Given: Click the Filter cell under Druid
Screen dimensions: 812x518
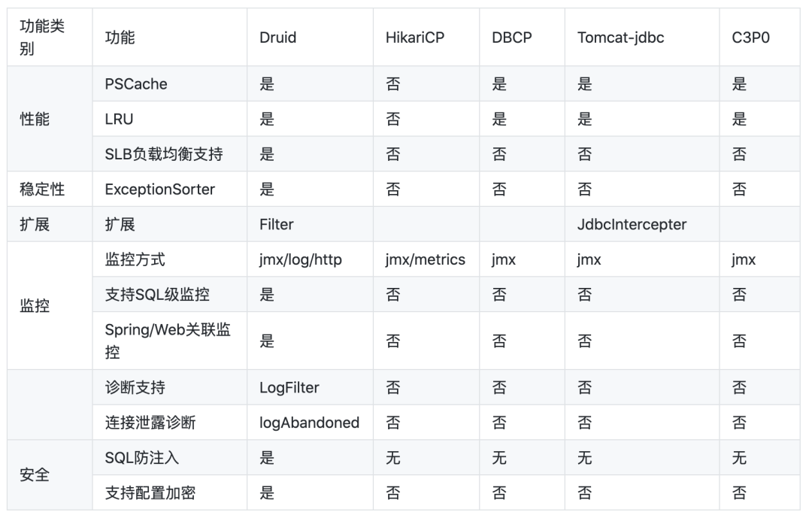Looking at the screenshot, I should 276,224.
